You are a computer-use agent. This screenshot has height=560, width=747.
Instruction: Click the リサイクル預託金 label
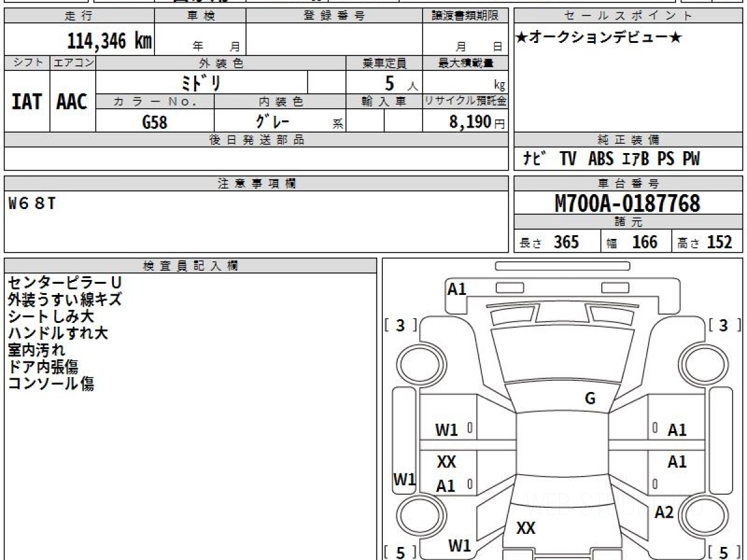tap(466, 101)
